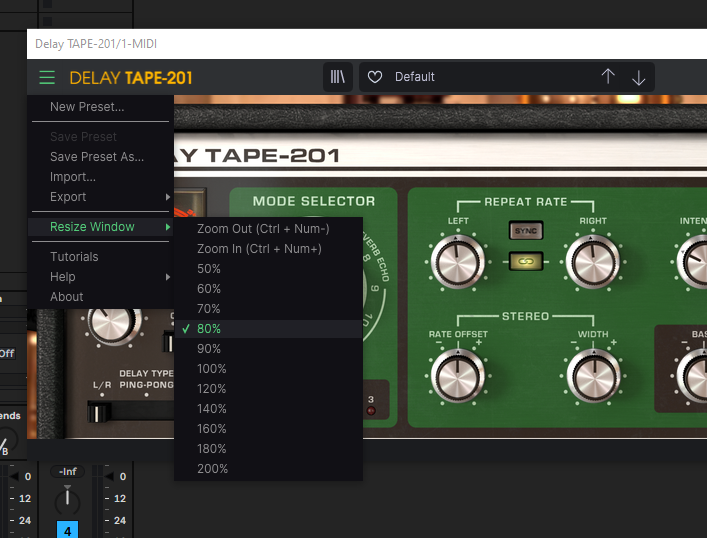Viewport: 707px width, 538px height.
Task: Click Zoom In (Ctrl + Num+)
Action: click(x=259, y=249)
